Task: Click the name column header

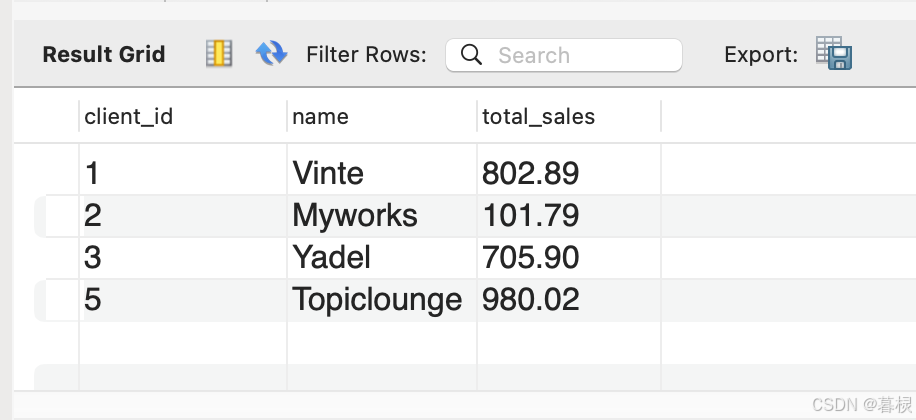Action: click(320, 117)
